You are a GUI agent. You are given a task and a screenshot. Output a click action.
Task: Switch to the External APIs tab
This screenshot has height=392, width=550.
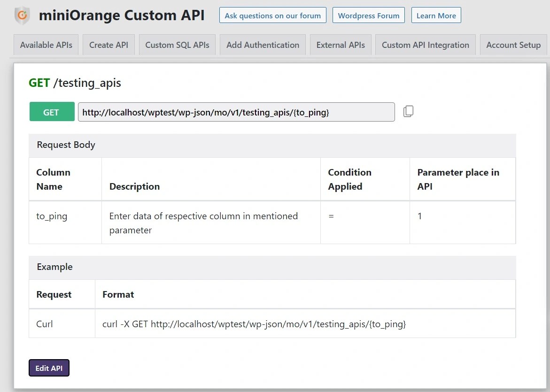(x=341, y=45)
